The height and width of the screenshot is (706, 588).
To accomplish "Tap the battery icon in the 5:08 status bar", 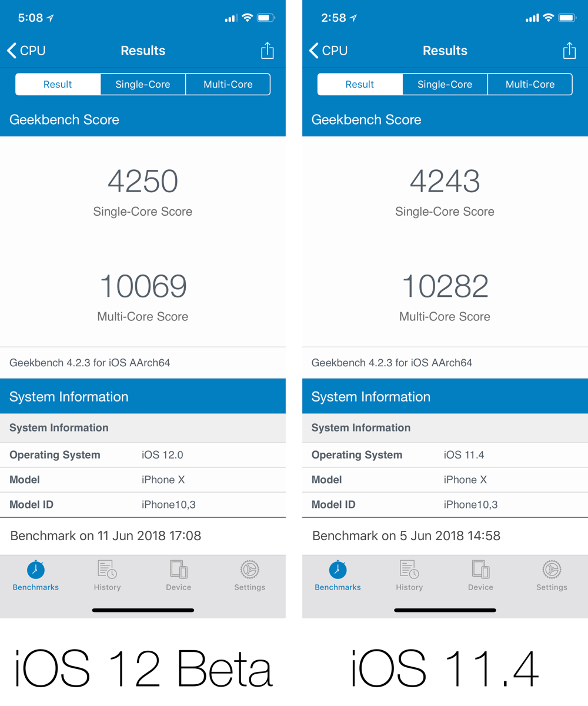I will [266, 18].
